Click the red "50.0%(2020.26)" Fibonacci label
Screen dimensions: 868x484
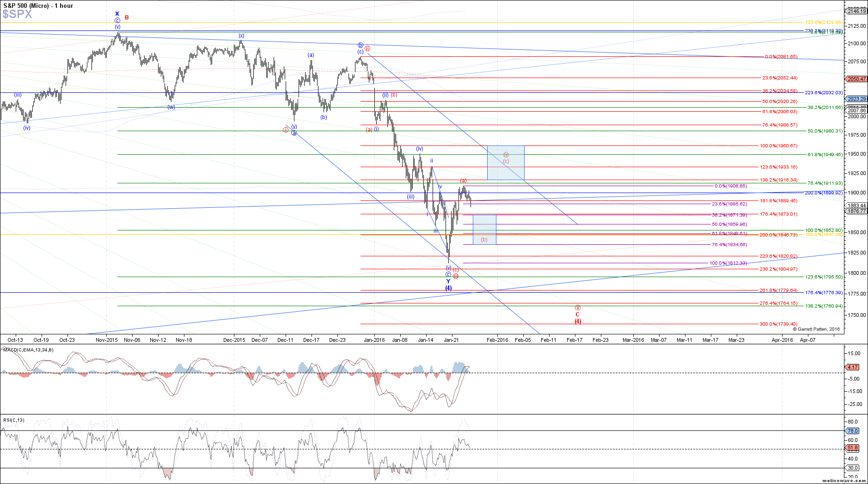780,102
